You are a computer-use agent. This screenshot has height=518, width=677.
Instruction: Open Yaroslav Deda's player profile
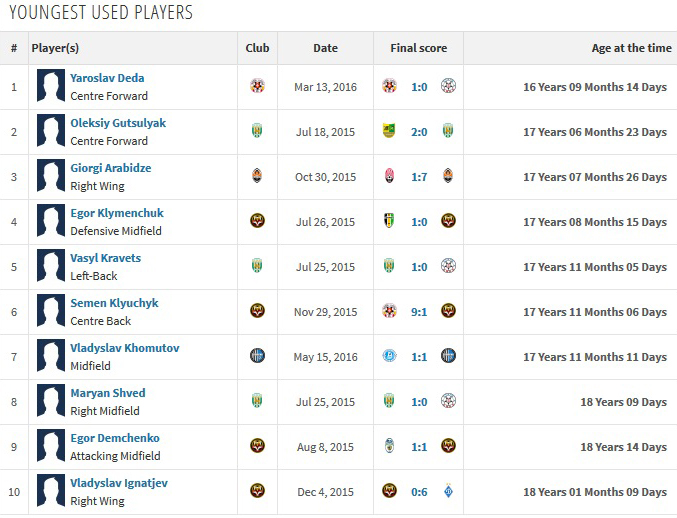[106, 78]
